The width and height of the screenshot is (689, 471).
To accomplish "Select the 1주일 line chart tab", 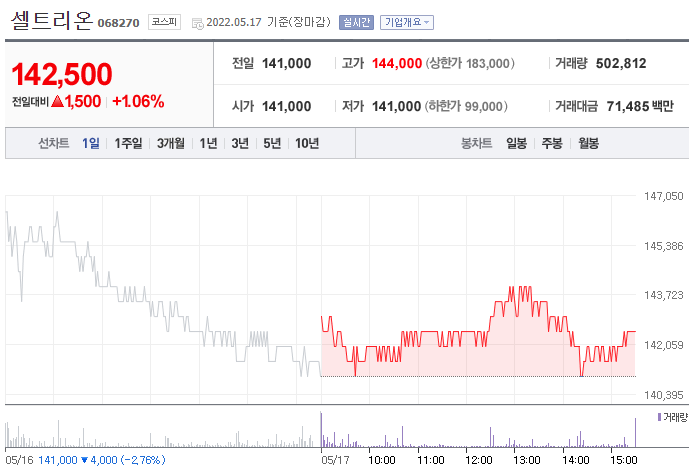I will (x=128, y=143).
